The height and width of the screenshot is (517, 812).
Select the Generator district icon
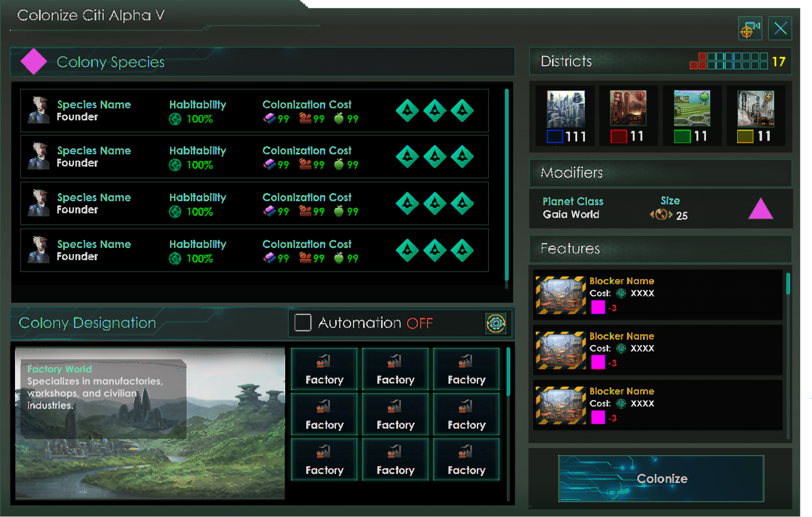[x=756, y=109]
